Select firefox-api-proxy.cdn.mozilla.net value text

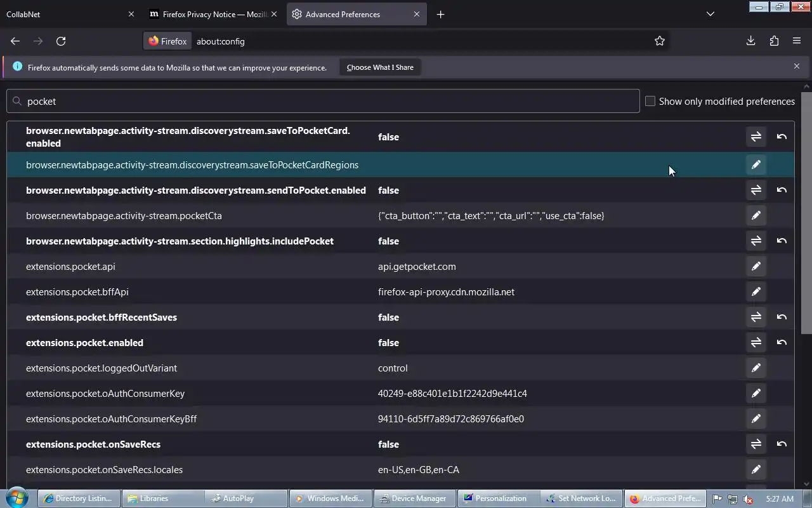(x=446, y=292)
